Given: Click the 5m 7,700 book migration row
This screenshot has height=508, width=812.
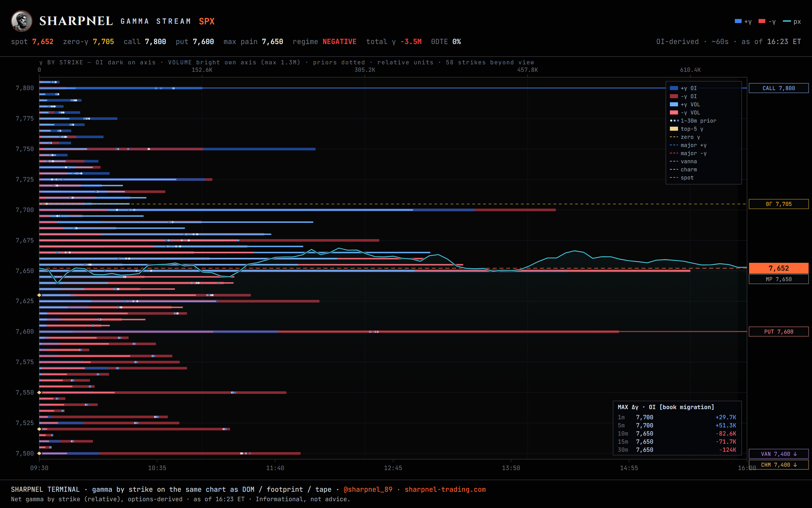Looking at the screenshot, I should point(677,425).
